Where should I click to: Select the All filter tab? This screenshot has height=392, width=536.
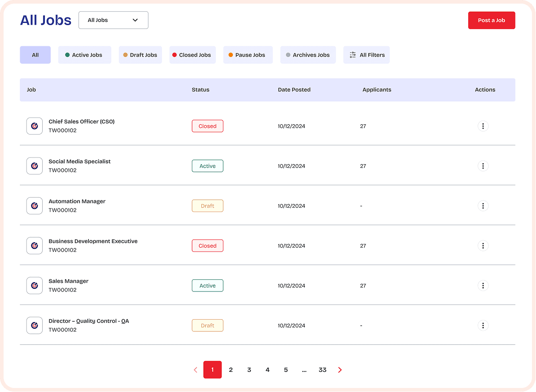(35, 55)
